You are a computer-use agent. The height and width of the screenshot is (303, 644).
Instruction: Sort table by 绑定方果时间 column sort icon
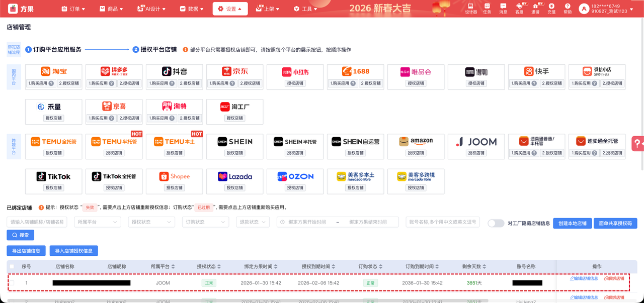tap(275, 266)
